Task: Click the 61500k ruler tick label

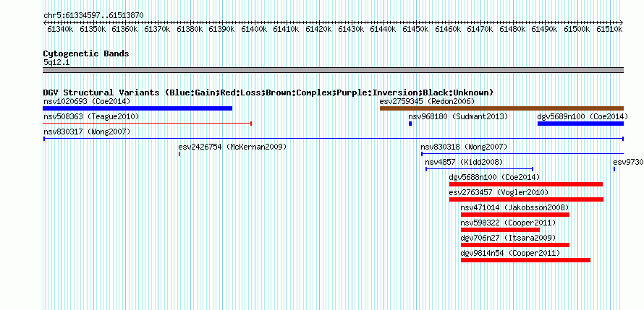Action: click(x=578, y=29)
